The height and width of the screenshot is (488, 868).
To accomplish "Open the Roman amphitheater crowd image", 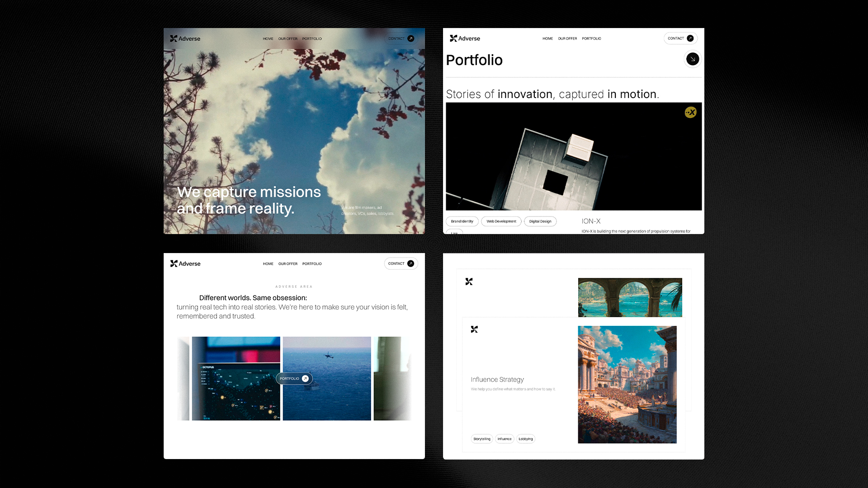I will click(x=627, y=385).
